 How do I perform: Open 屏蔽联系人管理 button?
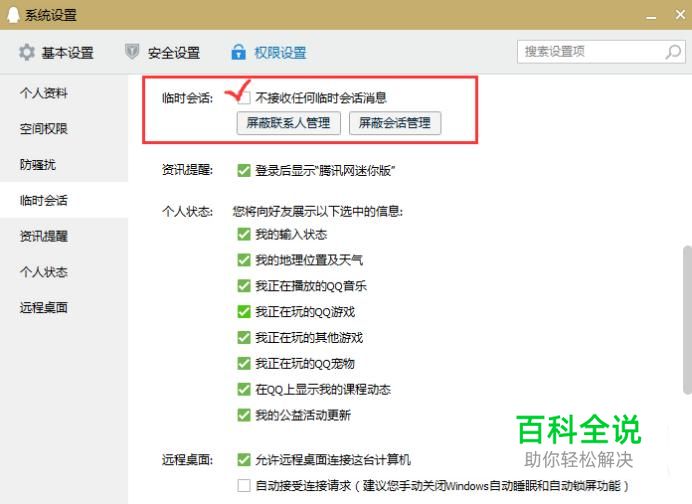[289, 123]
